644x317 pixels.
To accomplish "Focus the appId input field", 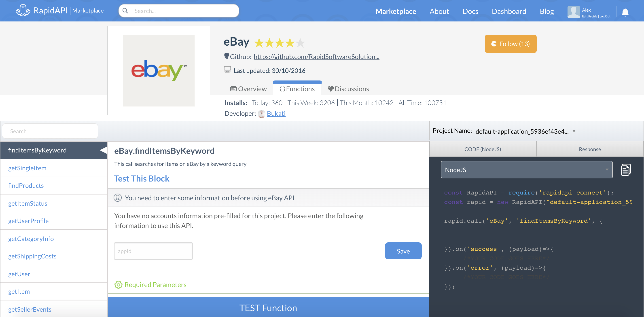I will (153, 251).
